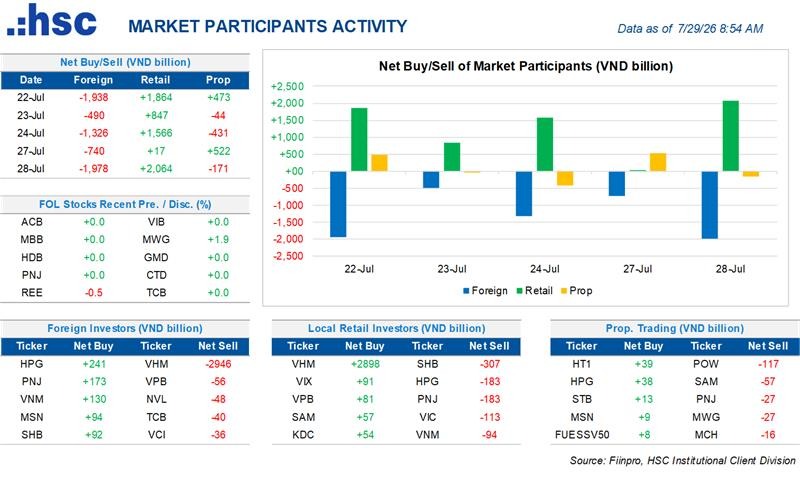Select the VHM net sell value -2946
The height and width of the screenshot is (479, 800).
(x=218, y=364)
